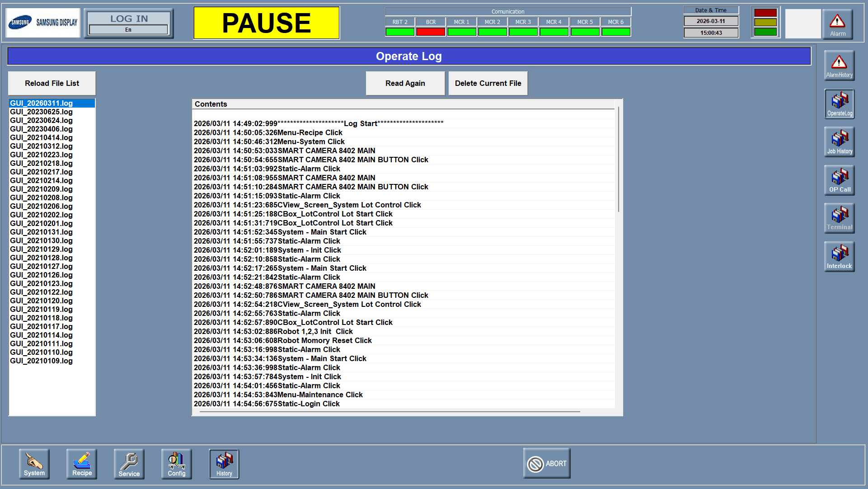Image resolution: width=868 pixels, height=489 pixels.
Task: Click the OP Call icon
Action: pyautogui.click(x=839, y=180)
